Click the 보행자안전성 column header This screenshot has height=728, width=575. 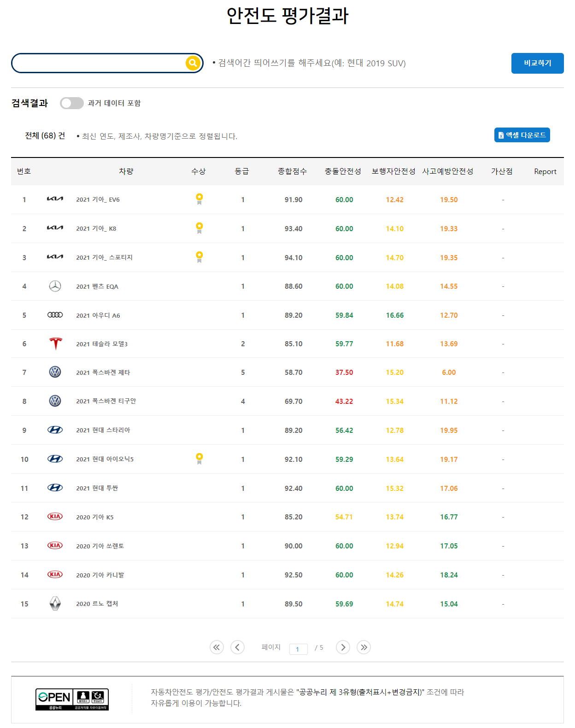393,171
